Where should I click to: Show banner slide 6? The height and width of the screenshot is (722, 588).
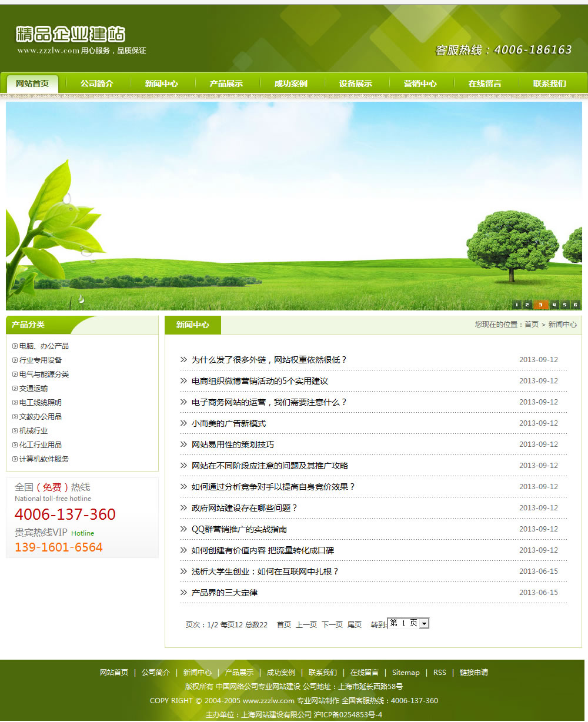click(576, 305)
